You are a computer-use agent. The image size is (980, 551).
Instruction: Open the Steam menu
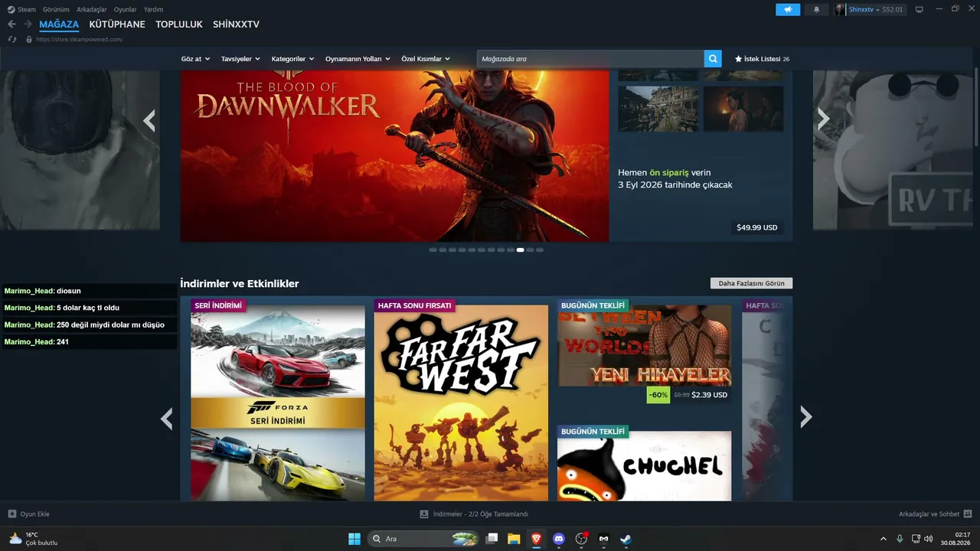coord(26,9)
